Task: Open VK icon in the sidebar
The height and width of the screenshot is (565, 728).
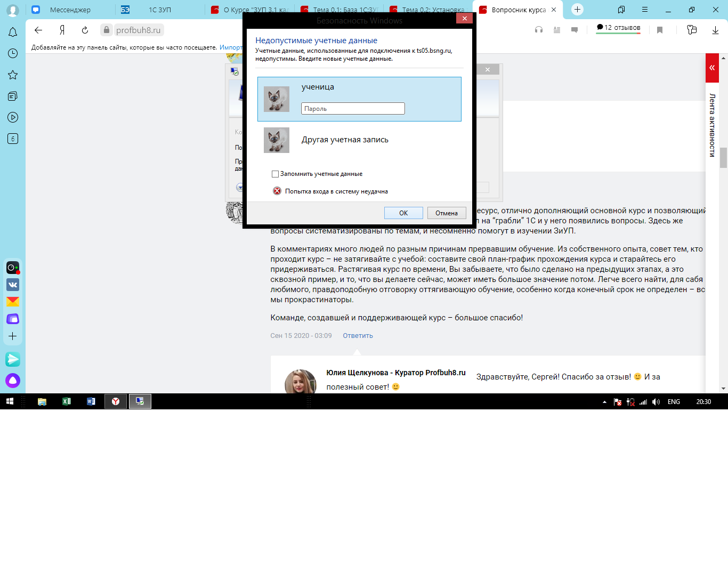Action: (x=13, y=285)
